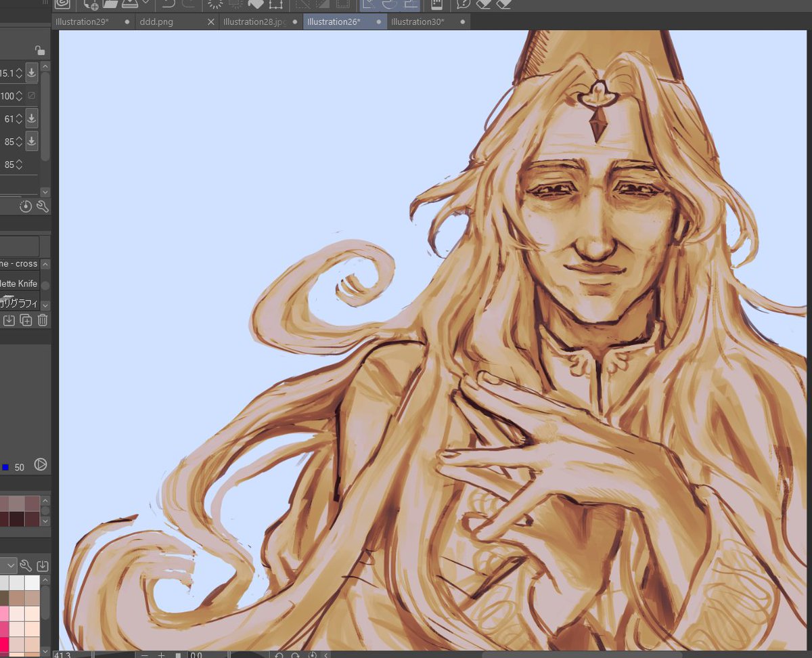Click pressure settings button beside upper 85
Image resolution: width=812 pixels, height=658 pixels.
coord(32,141)
